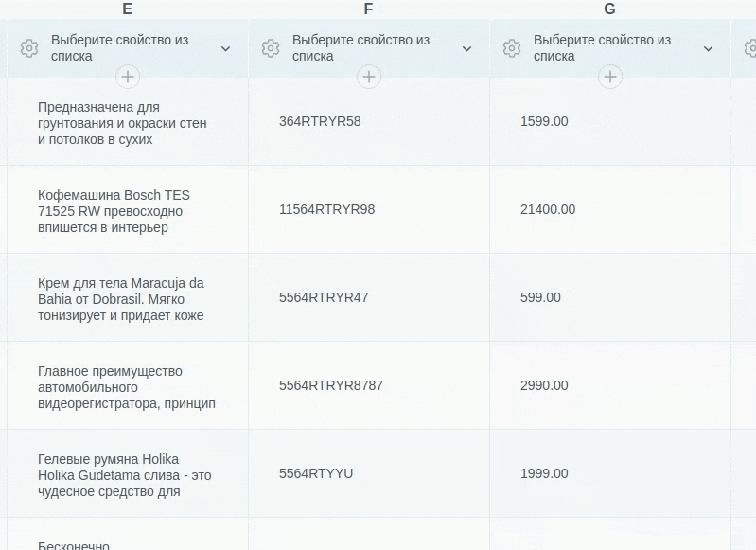756x550 pixels.
Task: Select column letter F header
Action: pyautogui.click(x=368, y=9)
